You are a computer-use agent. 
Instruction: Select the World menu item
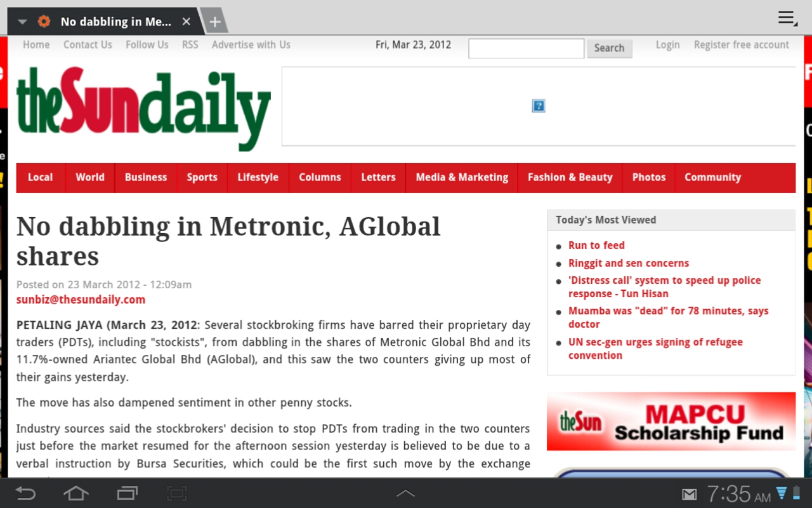pos(90,178)
